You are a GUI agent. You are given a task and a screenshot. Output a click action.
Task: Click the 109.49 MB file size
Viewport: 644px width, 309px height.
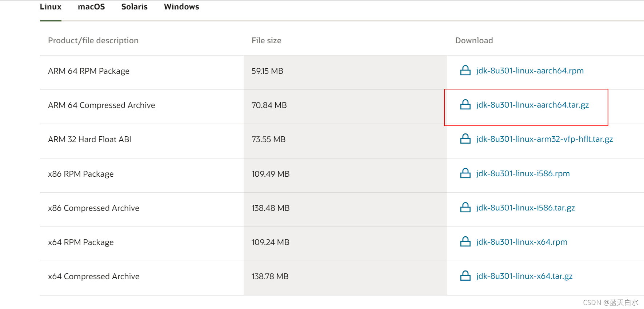pos(271,174)
